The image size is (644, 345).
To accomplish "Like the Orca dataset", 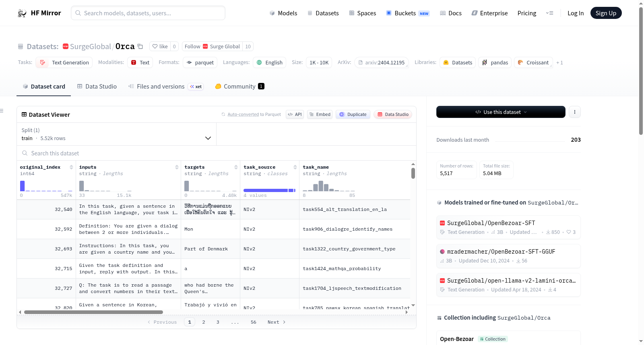I will tap(160, 46).
